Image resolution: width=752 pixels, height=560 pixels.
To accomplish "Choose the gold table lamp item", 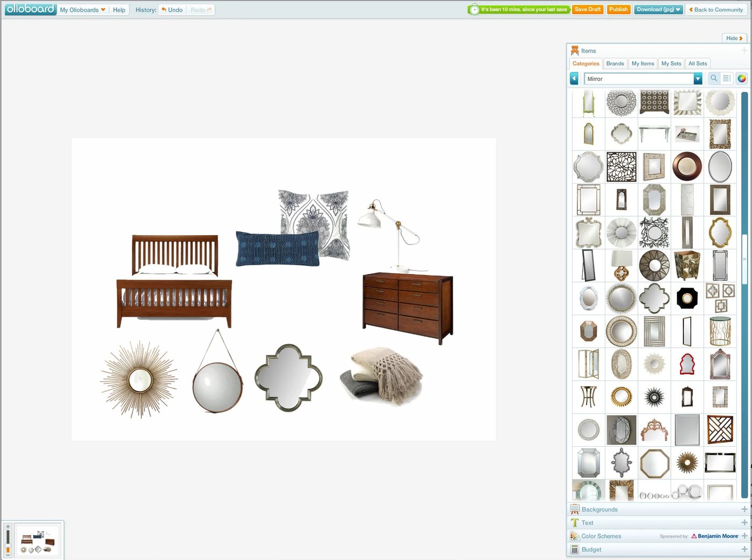I will tap(621, 265).
